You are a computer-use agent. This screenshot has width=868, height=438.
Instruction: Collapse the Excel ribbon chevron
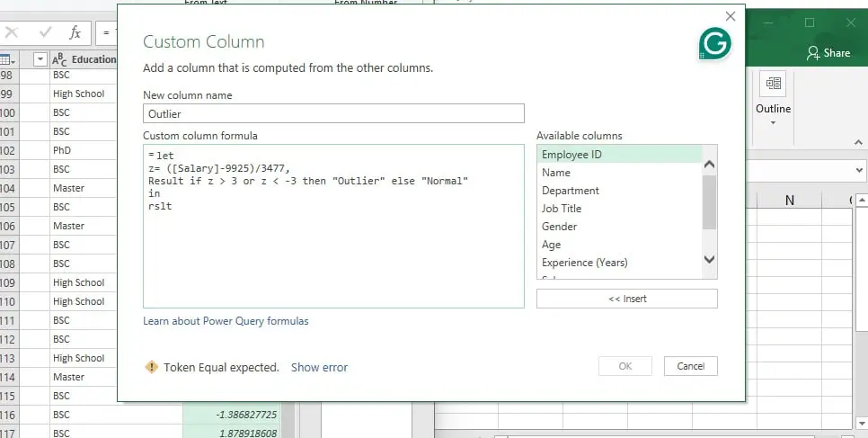pyautogui.click(x=858, y=142)
